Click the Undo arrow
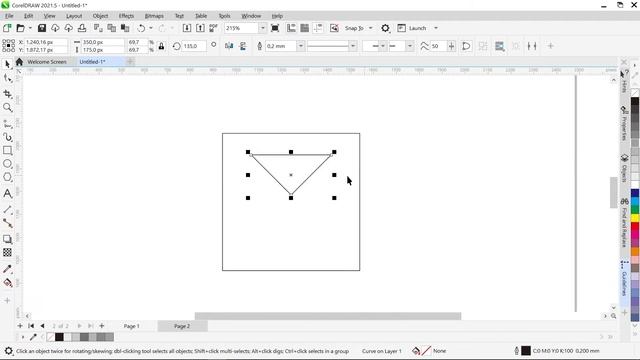 pos(141,28)
